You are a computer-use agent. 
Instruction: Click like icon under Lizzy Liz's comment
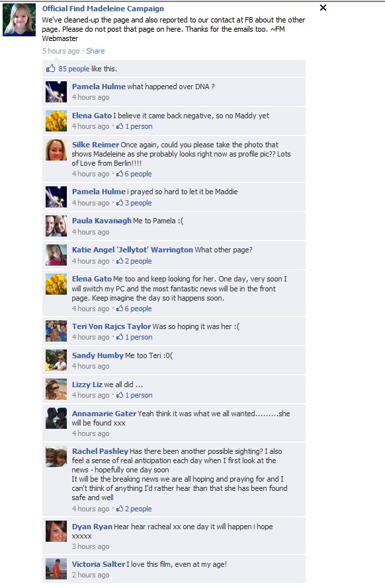(x=120, y=395)
